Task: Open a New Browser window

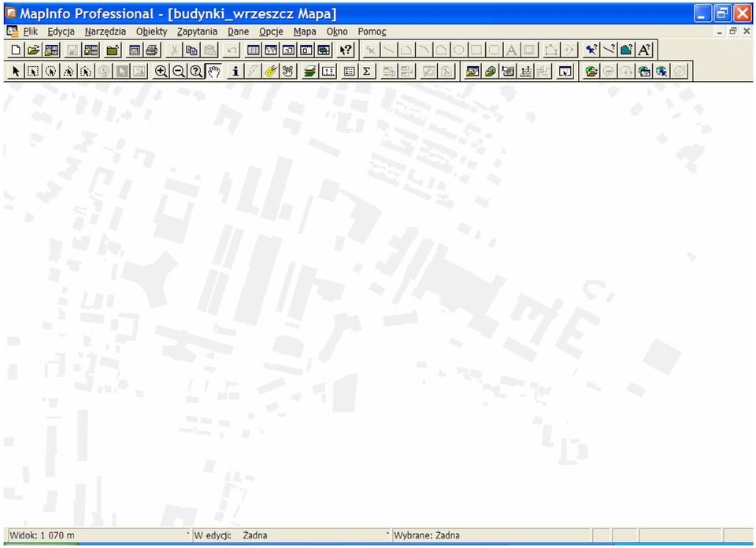Action: click(x=253, y=50)
